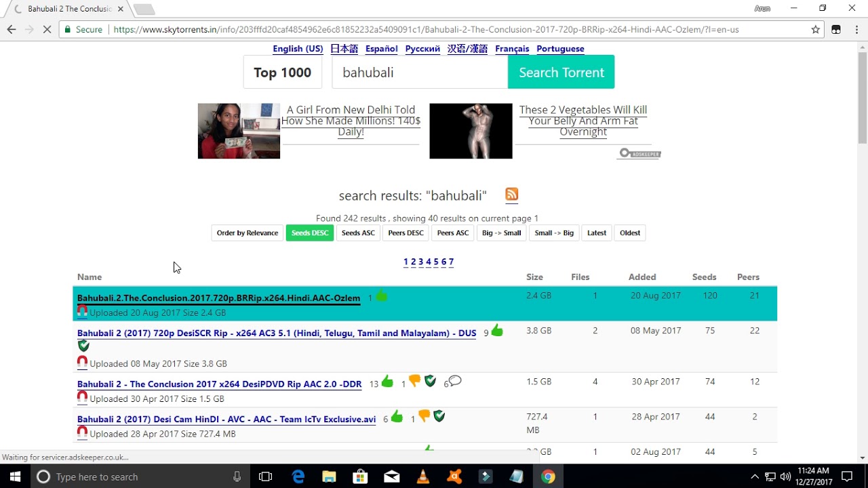Click comment bubble icon on DesiPDVD Rip row

coord(455,381)
